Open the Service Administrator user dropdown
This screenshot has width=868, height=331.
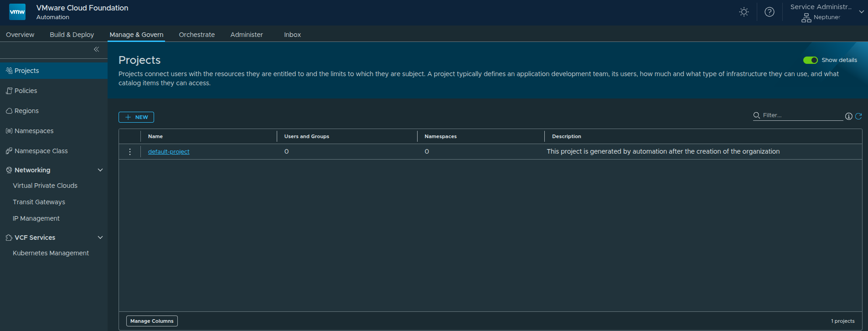coord(861,12)
